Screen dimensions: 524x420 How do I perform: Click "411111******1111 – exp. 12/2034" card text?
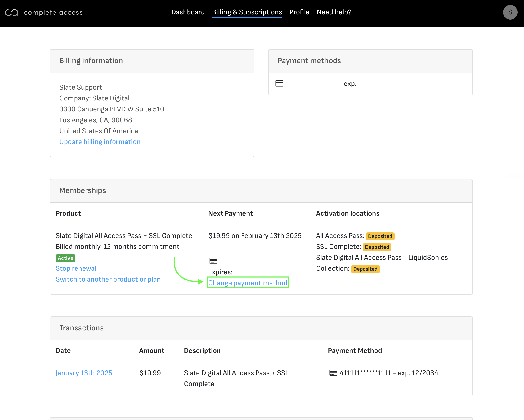pos(389,373)
